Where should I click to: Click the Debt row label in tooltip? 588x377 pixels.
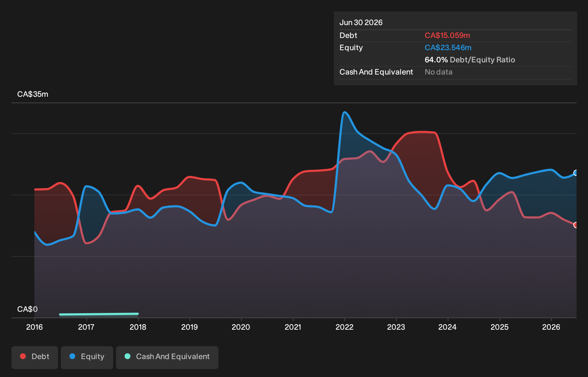tap(348, 35)
